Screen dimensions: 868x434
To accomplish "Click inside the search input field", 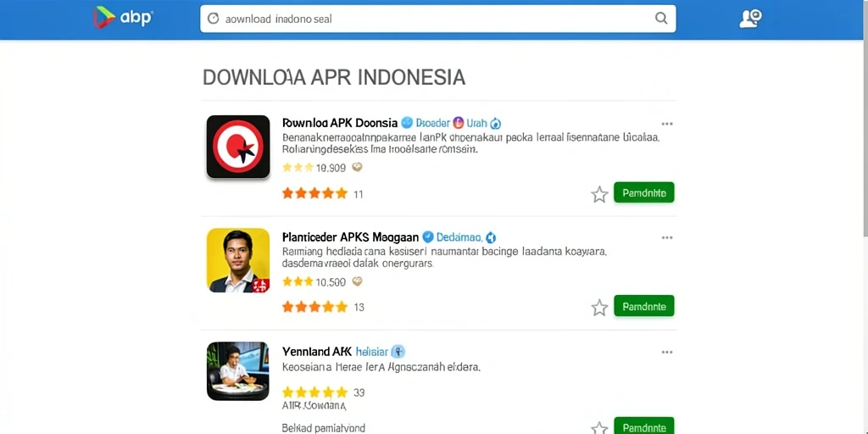I will coord(437,19).
